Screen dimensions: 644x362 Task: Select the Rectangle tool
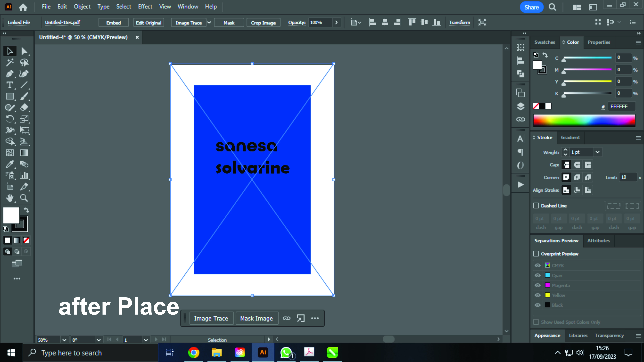(x=10, y=96)
